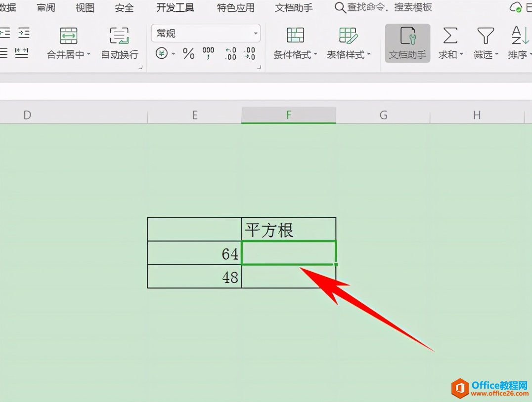This screenshot has height=402, width=532.
Task: Select column G header
Action: pyautogui.click(x=383, y=115)
